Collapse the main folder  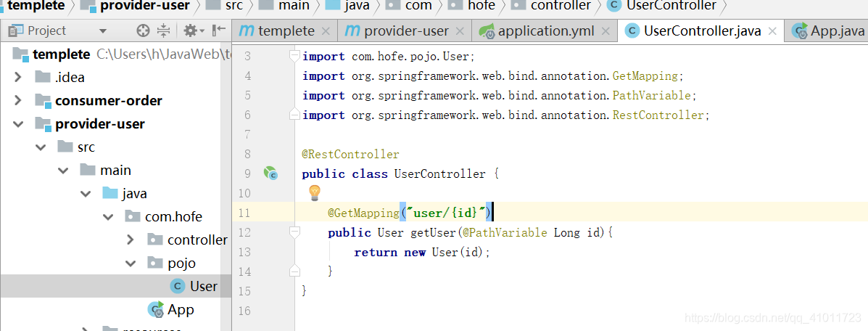(x=62, y=170)
